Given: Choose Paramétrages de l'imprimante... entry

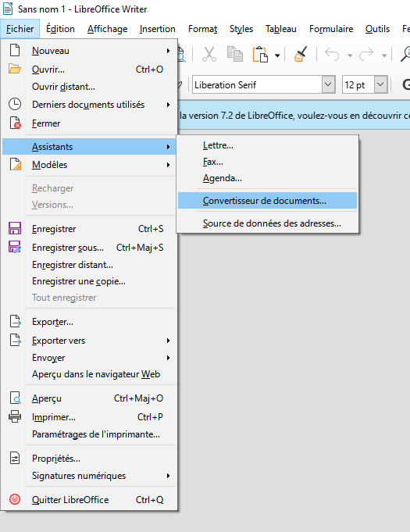Looking at the screenshot, I should tap(89, 434).
